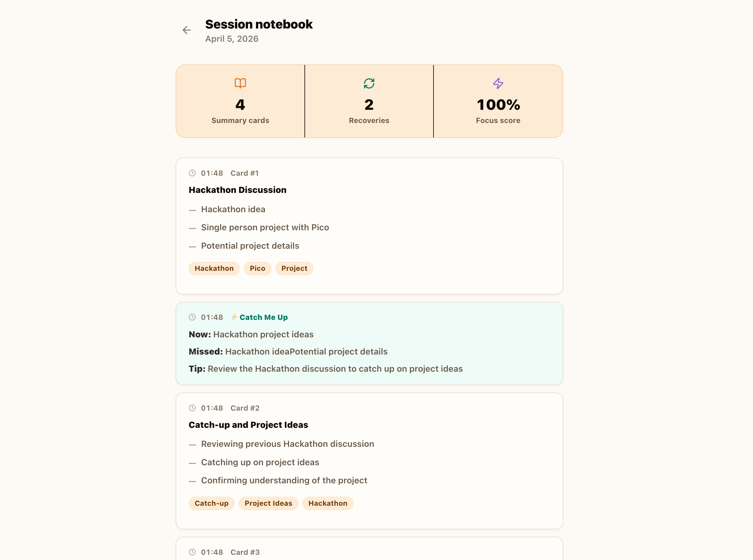The height and width of the screenshot is (560, 753).
Task: Click the Project Ideas tag
Action: coord(268,503)
